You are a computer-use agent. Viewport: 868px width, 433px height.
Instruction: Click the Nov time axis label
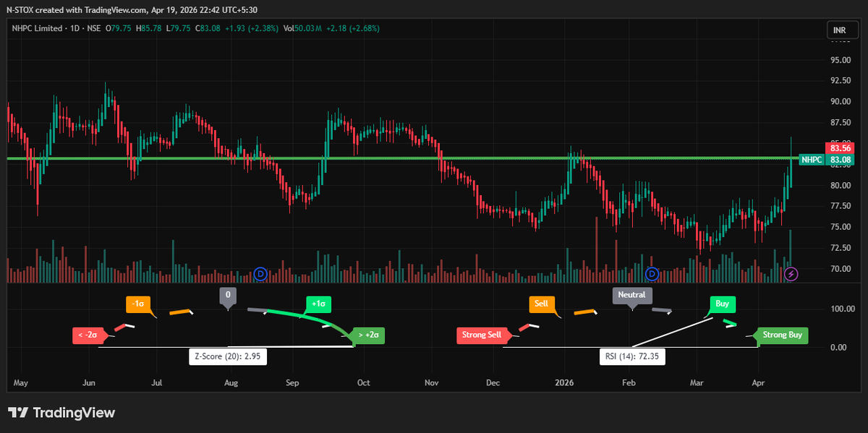(432, 382)
